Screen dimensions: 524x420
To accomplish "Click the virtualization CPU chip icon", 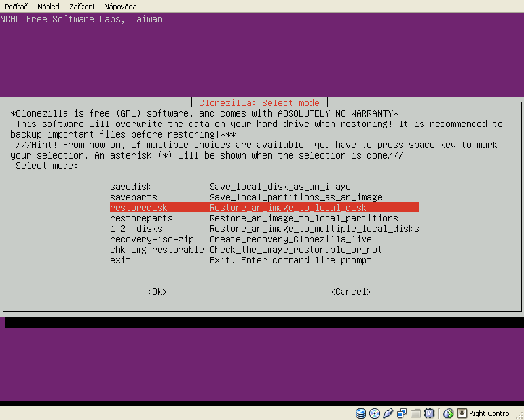I will 429,413.
